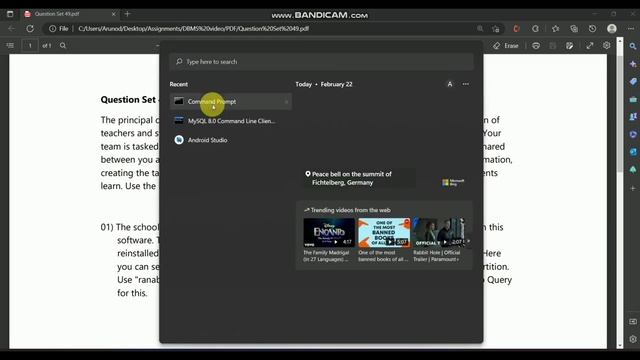This screenshot has height=360, width=640.
Task: Click the PDF scrollbar down arrow
Action: [620, 345]
